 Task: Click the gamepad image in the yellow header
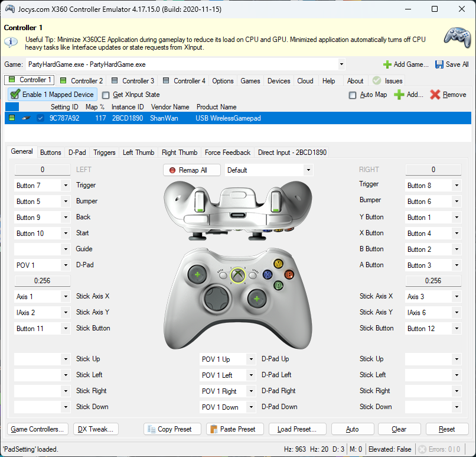pos(457,37)
